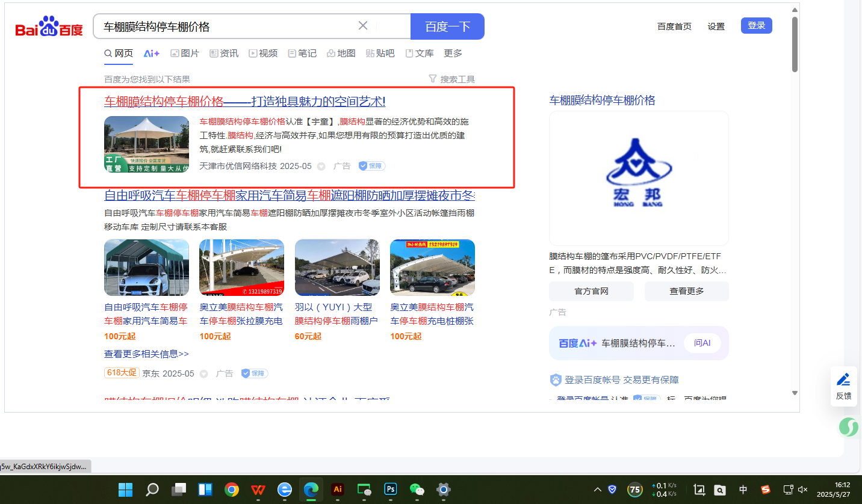Image resolution: width=862 pixels, height=504 pixels.
Task: Click 天津市优信网络科技 advertiser name
Action: [x=238, y=166]
